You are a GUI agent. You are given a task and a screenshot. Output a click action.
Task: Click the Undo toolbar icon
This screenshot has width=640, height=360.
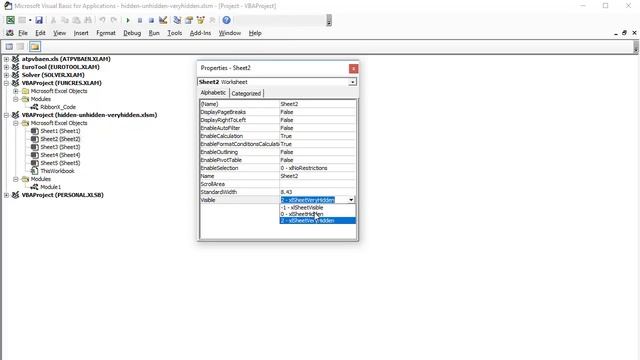point(102,20)
